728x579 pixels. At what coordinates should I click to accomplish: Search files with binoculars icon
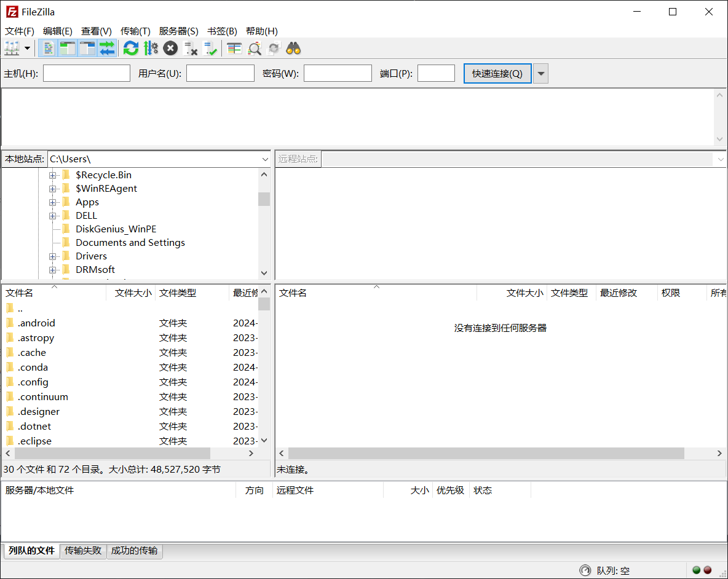click(x=293, y=48)
